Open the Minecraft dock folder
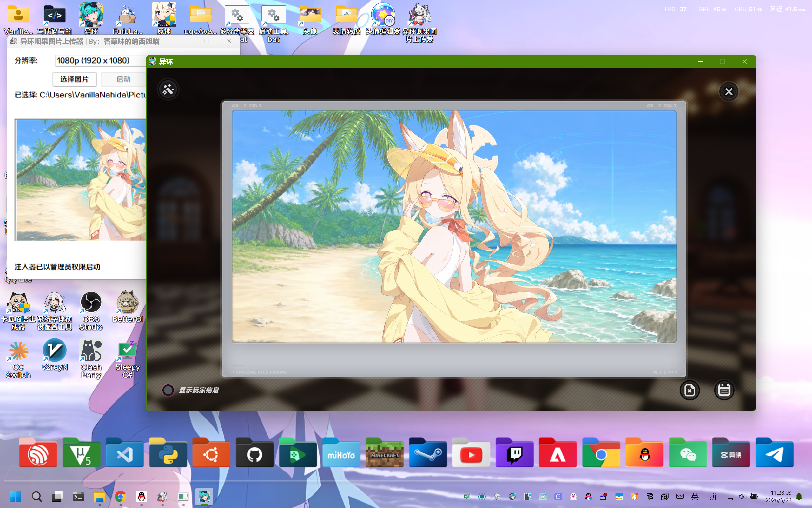812x508 pixels. tap(384, 452)
